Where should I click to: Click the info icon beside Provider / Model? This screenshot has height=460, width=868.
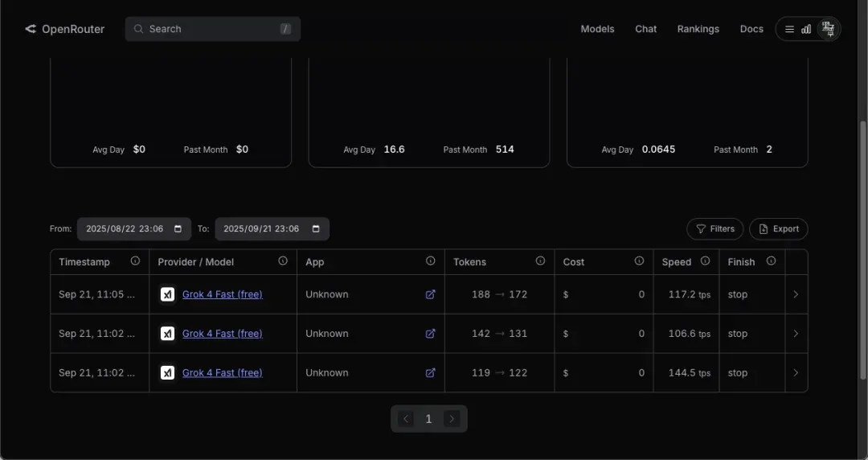[x=283, y=261]
